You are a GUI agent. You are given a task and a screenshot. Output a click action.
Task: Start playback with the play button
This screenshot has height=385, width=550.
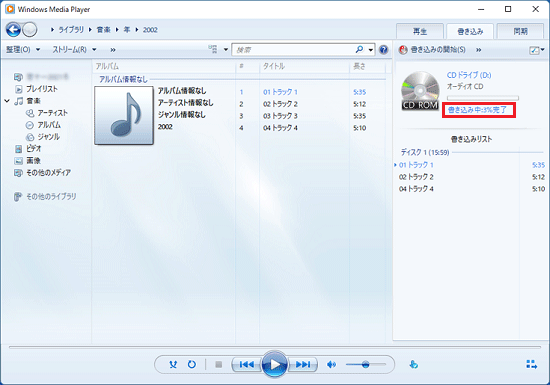(x=275, y=365)
